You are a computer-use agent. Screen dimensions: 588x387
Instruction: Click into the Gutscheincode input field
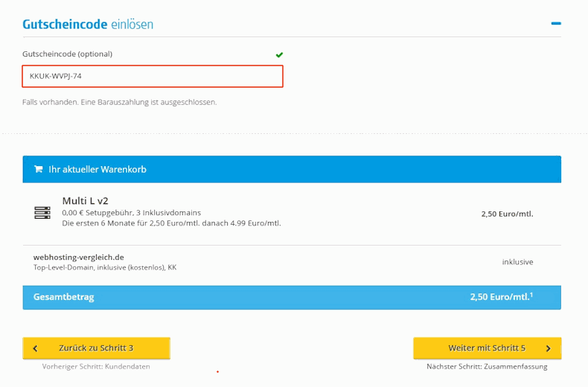153,76
